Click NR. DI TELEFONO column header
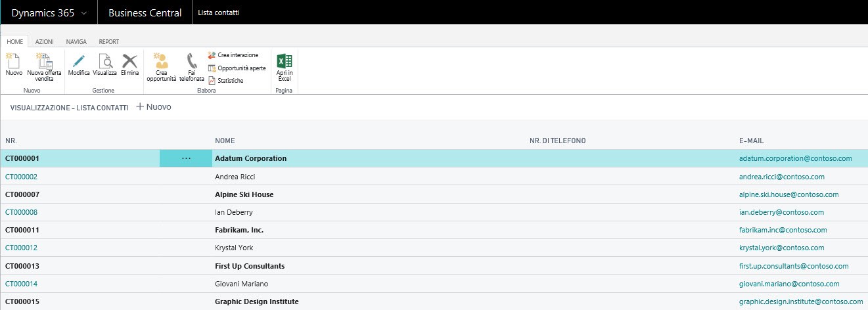 pyautogui.click(x=557, y=141)
